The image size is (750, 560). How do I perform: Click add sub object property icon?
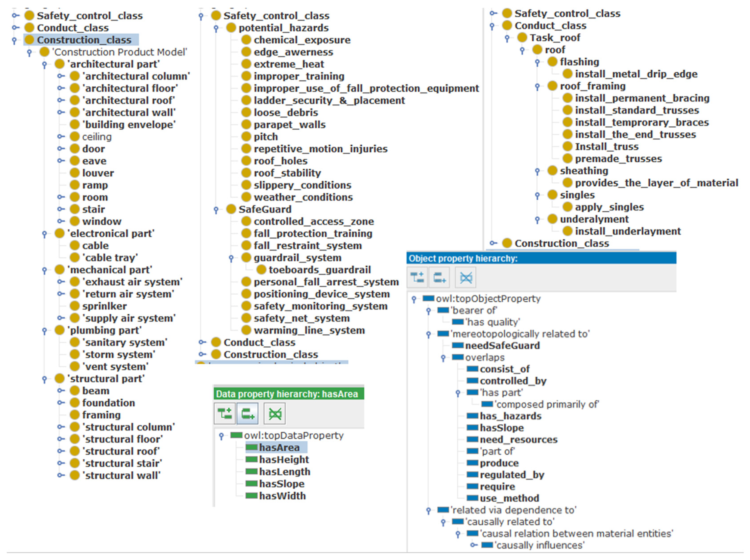coord(417,278)
